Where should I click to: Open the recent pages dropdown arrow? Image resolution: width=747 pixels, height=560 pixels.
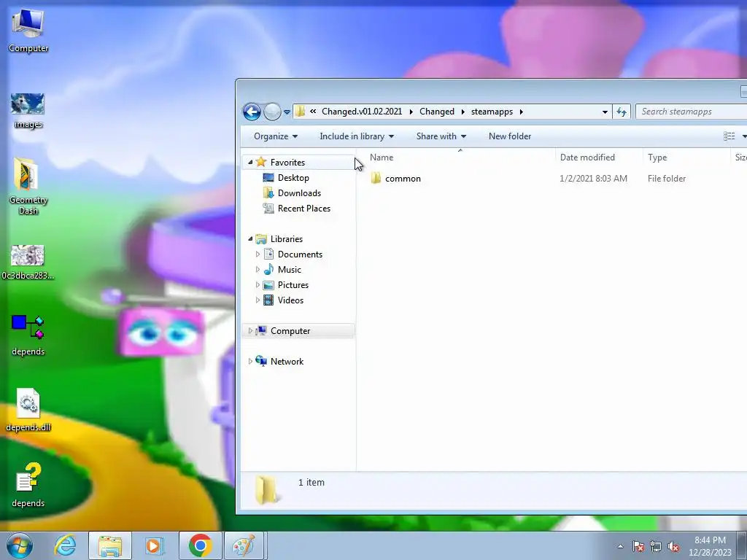[x=287, y=112]
